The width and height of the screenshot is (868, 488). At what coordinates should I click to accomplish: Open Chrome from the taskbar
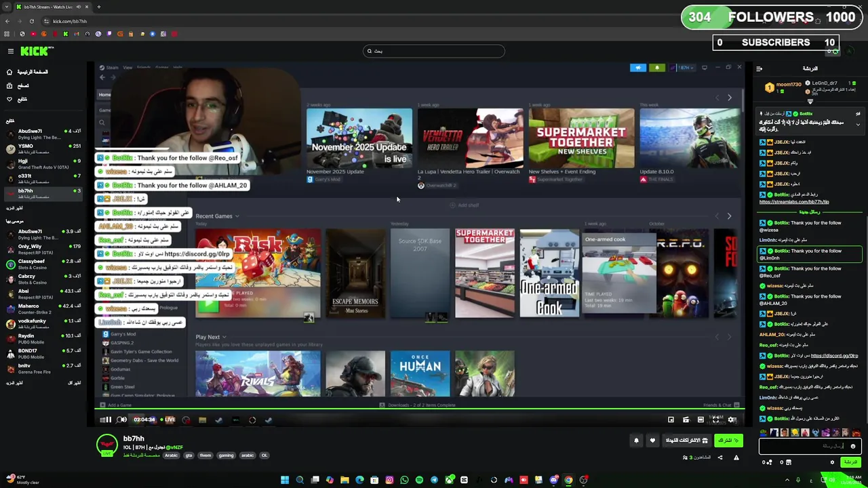point(568,480)
